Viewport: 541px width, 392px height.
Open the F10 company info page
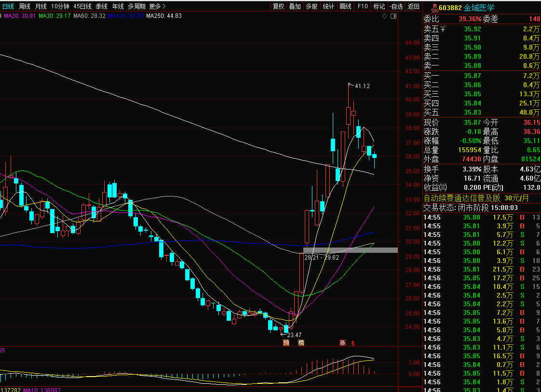[363, 6]
